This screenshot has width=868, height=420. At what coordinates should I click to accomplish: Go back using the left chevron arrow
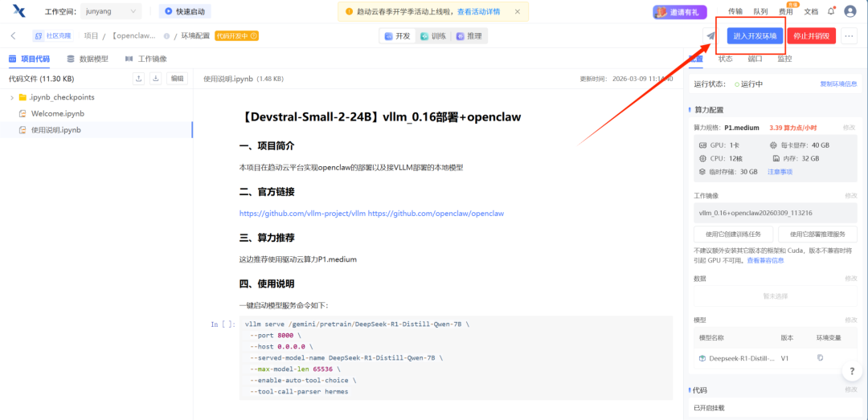pyautogui.click(x=14, y=36)
